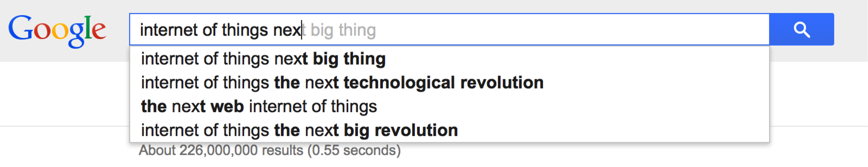Click typed 'nex' text in search field

287,30
